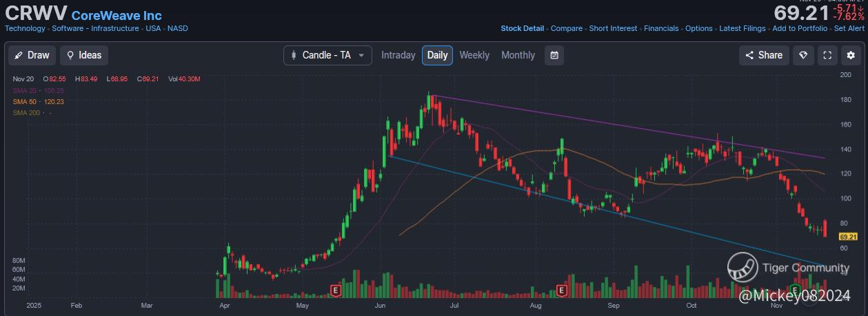Open the CoreWeave Inc company link

(x=117, y=15)
